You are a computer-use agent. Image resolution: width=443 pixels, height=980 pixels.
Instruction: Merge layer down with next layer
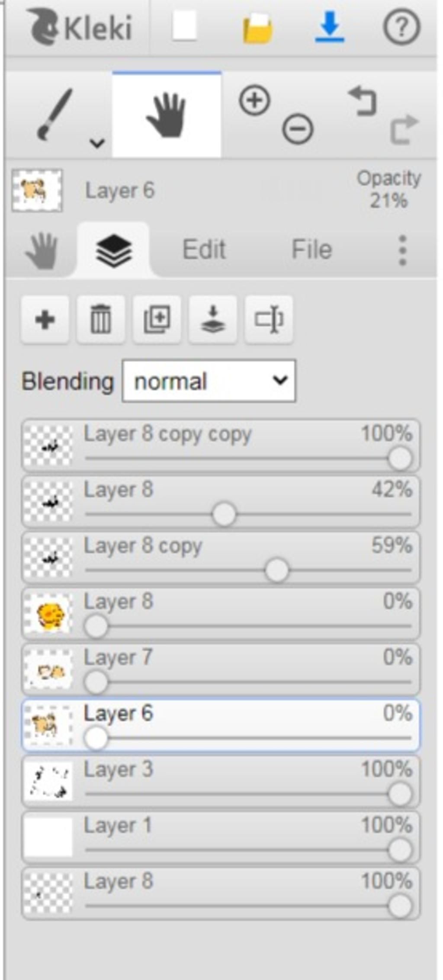pyautogui.click(x=212, y=320)
